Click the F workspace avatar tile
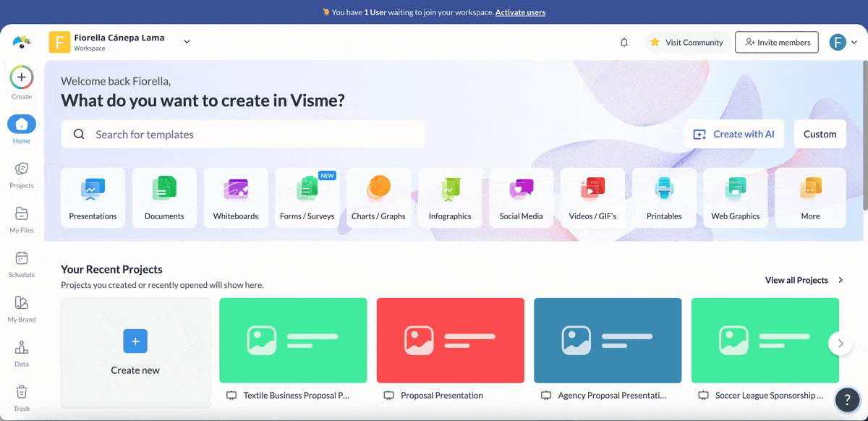The height and width of the screenshot is (421, 868). [x=59, y=43]
